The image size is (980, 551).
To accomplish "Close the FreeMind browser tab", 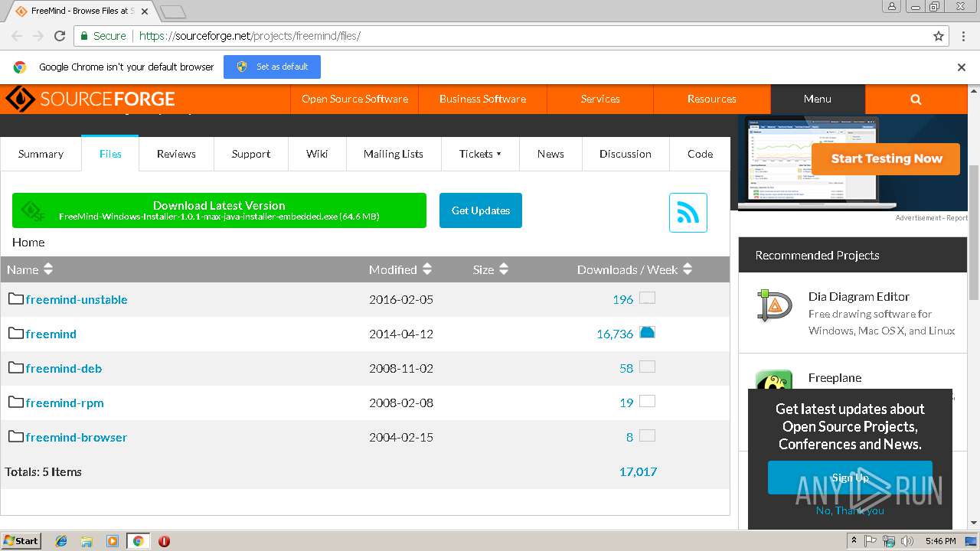I will (x=145, y=11).
